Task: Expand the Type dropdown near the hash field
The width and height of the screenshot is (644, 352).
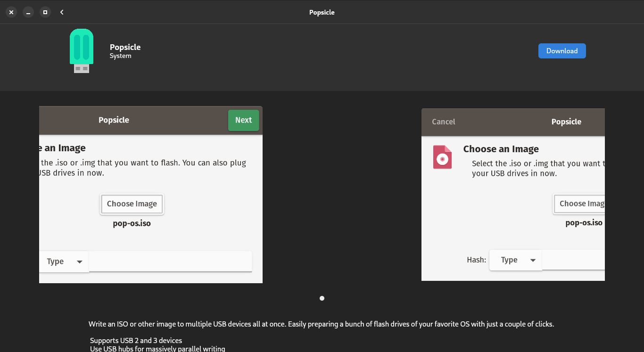Action: pyautogui.click(x=515, y=260)
